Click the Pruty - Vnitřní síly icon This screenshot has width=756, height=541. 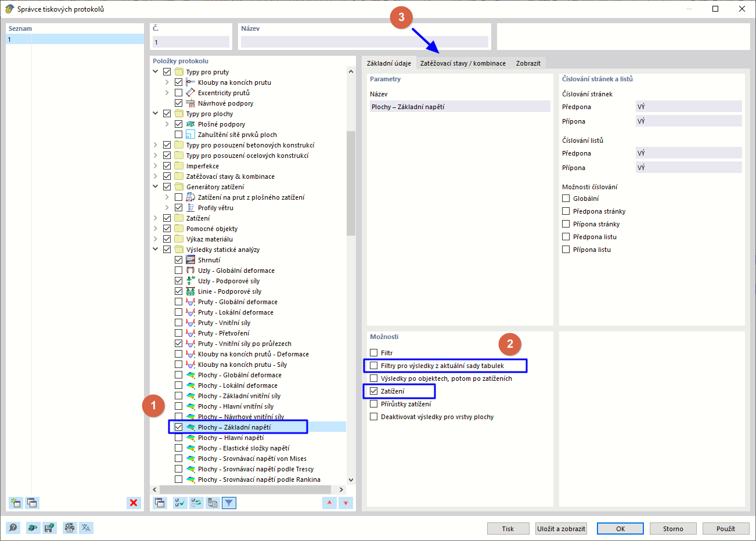pyautogui.click(x=190, y=323)
